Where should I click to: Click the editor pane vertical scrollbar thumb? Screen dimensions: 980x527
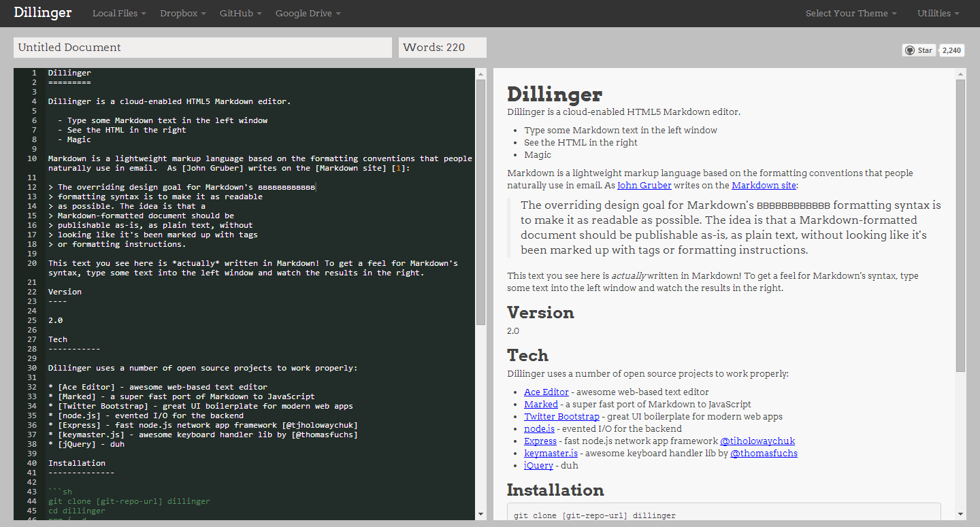(x=480, y=202)
